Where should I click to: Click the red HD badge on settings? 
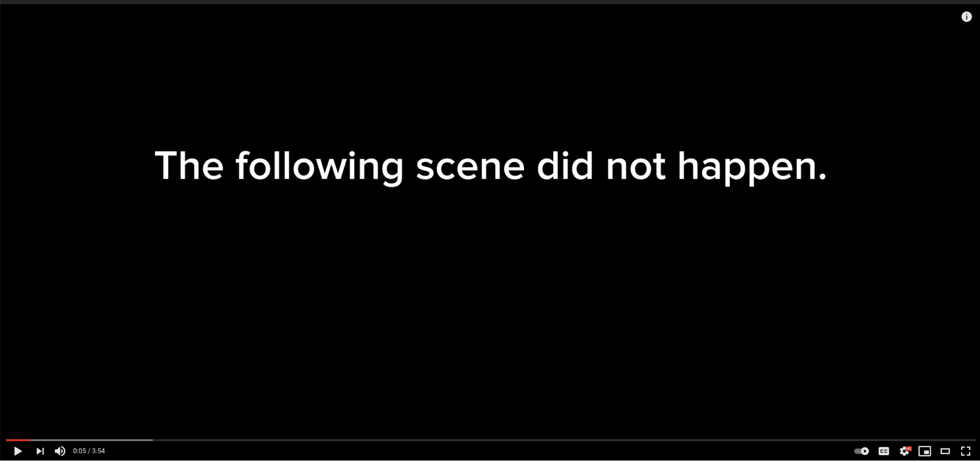908,448
